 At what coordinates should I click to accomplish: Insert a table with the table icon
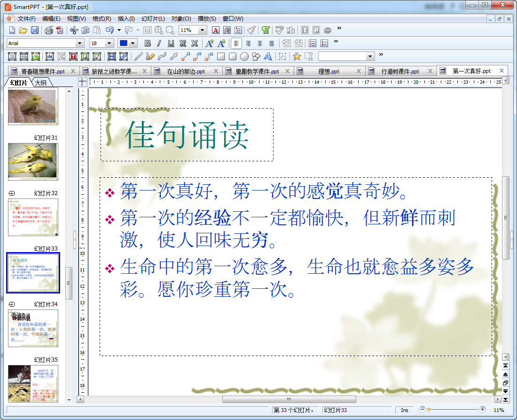point(24,56)
